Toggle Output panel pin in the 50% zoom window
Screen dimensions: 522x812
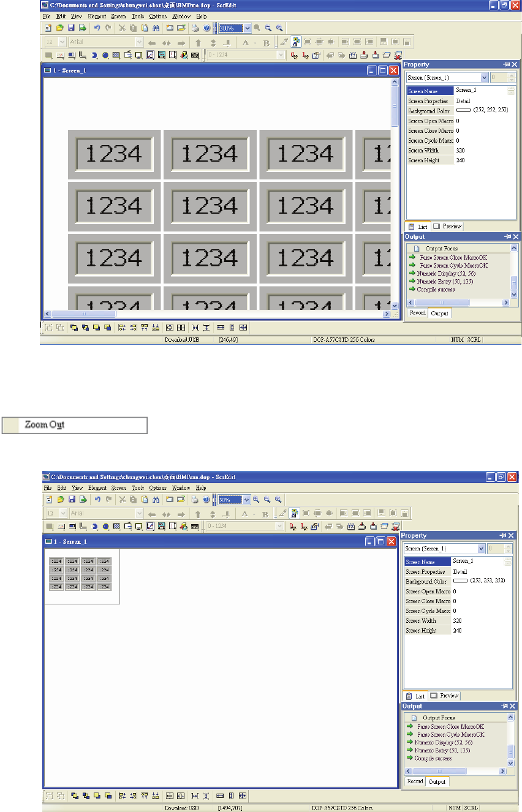[x=504, y=706]
